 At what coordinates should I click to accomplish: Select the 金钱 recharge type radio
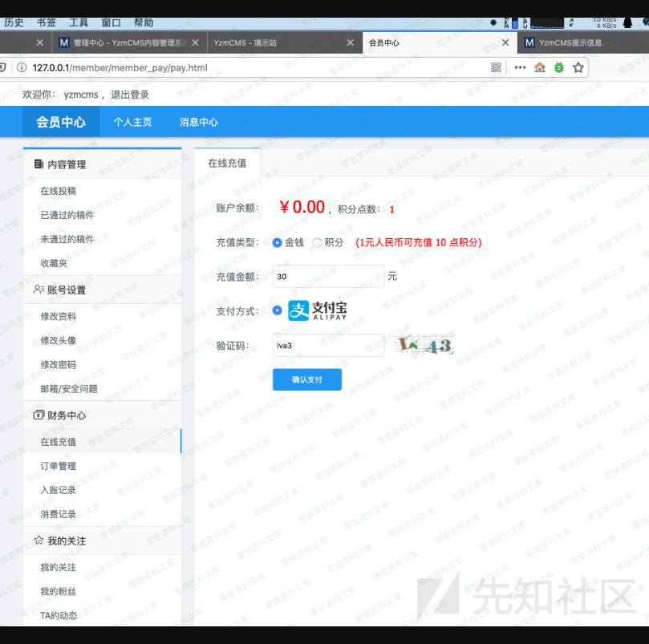278,242
